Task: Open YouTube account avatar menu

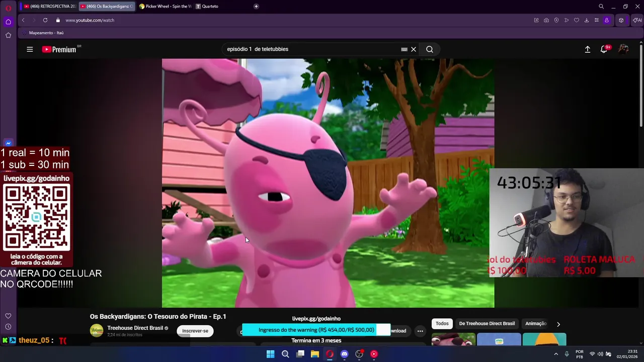Action: [x=623, y=49]
